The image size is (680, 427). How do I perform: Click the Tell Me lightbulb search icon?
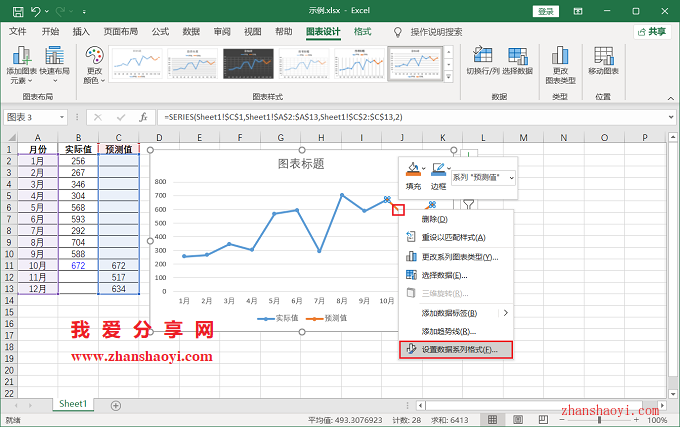pos(397,32)
